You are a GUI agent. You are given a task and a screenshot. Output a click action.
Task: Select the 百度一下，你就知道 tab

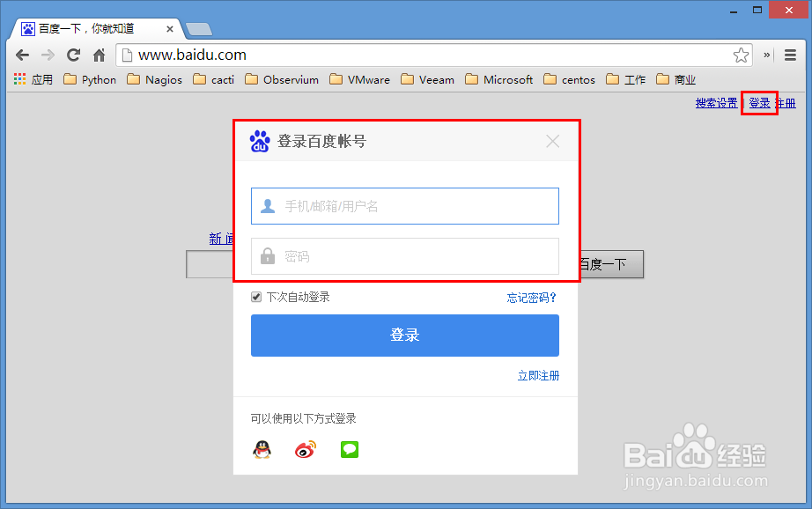pos(96,29)
